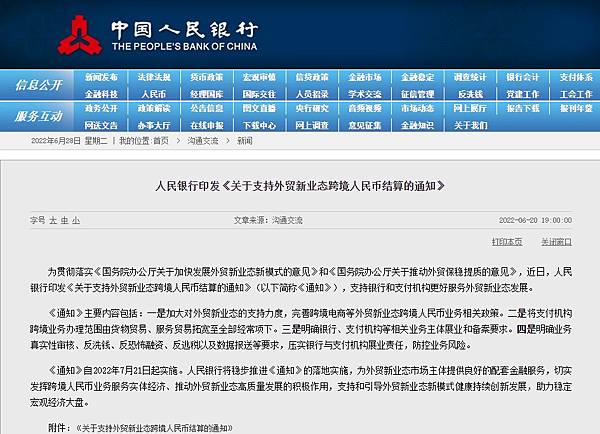
Task: Open the attached 《关于支持外贸新业态跨境人民币结算的通知》 link
Action: click(x=155, y=428)
